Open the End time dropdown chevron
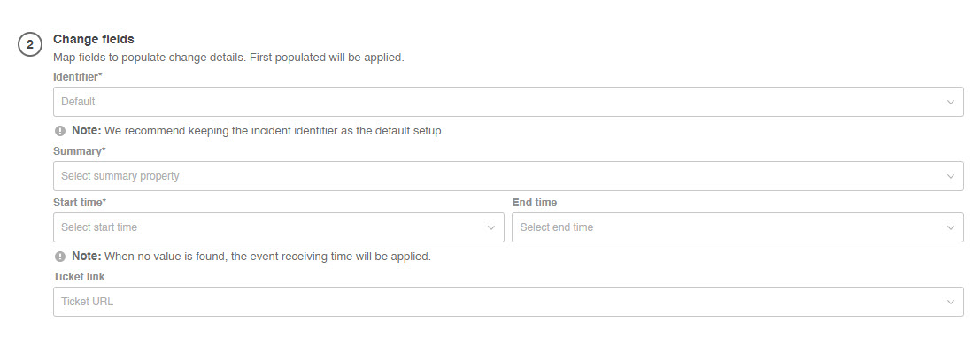The height and width of the screenshot is (338, 980). 950,227
